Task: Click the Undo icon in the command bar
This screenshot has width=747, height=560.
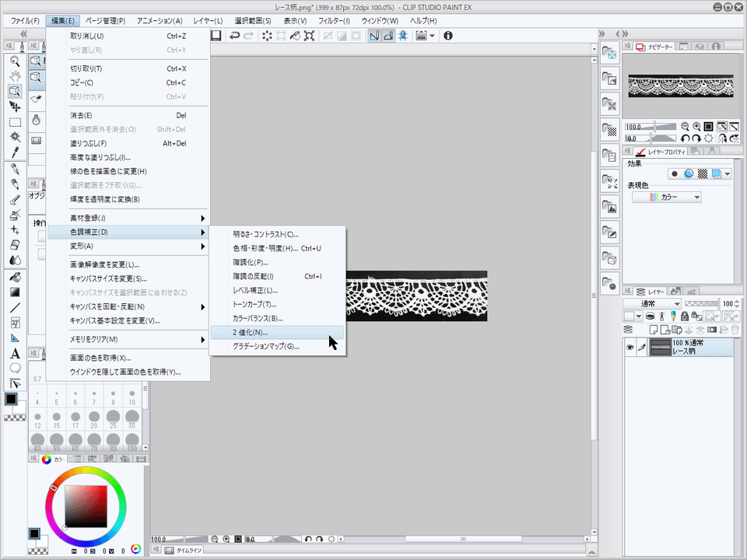Action: click(x=233, y=35)
